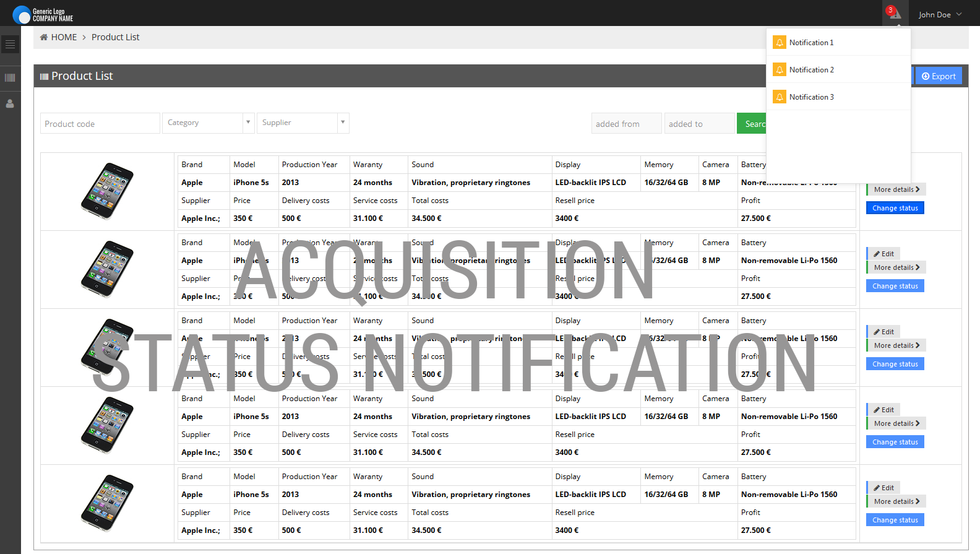The width and height of the screenshot is (980, 554).
Task: Click the barcode icon in sidebar
Action: coord(10,78)
